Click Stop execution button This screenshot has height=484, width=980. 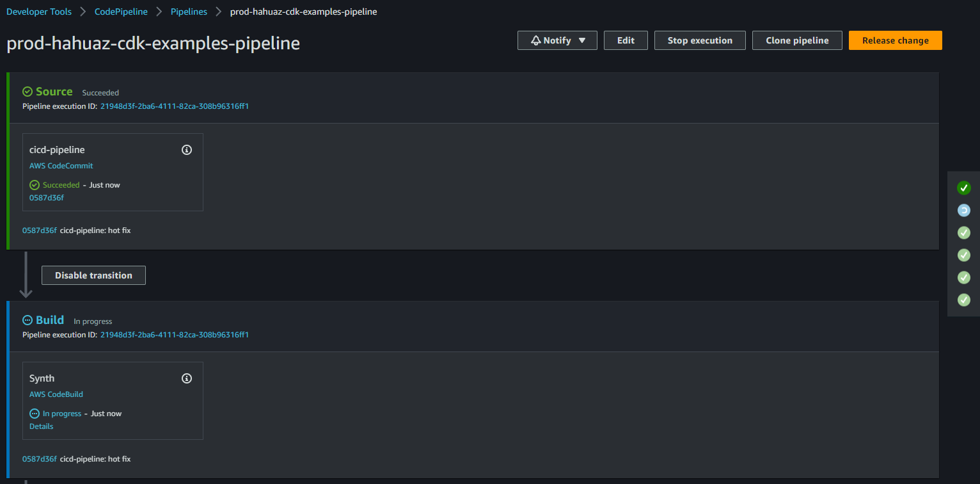[700, 40]
